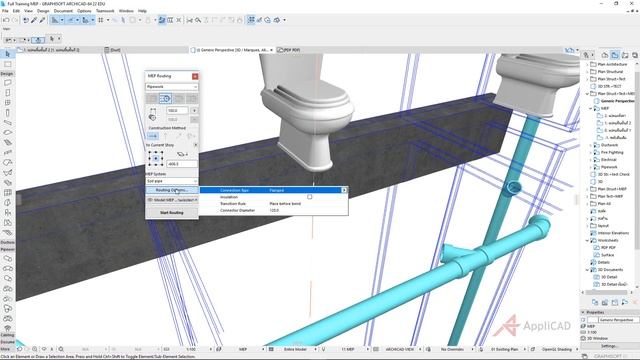Close the MEP Routing palette
This screenshot has height=360, width=640.
pyautogui.click(x=195, y=76)
